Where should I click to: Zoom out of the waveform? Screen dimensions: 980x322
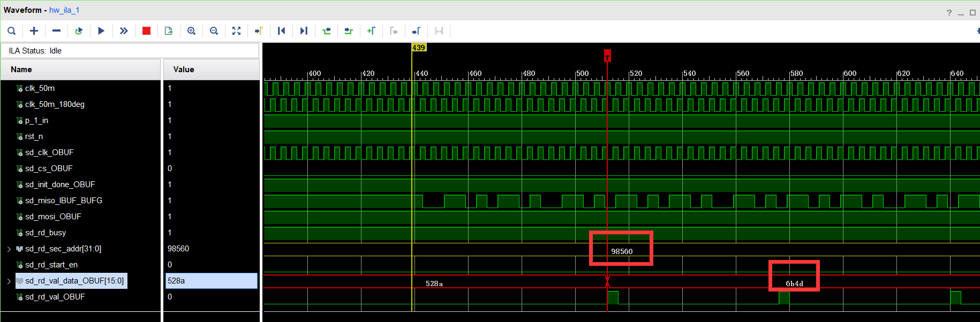pyautogui.click(x=214, y=31)
